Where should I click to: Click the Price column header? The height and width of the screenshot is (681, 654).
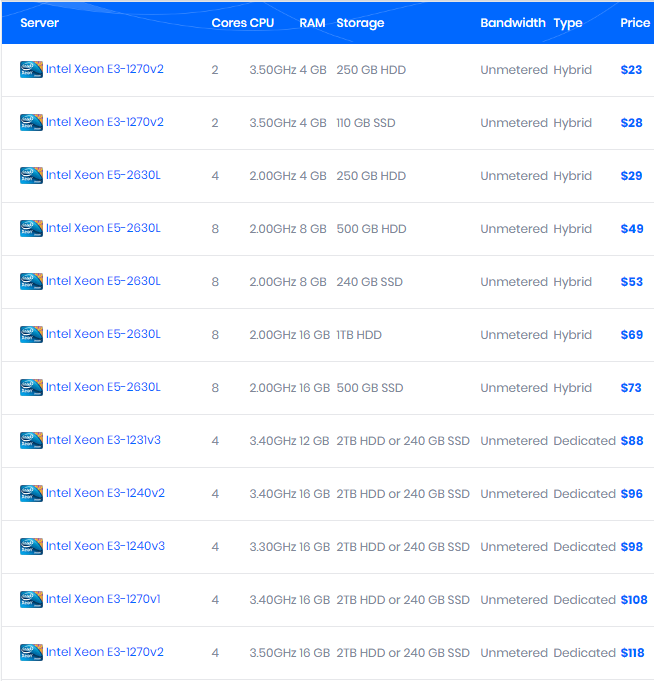[635, 23]
